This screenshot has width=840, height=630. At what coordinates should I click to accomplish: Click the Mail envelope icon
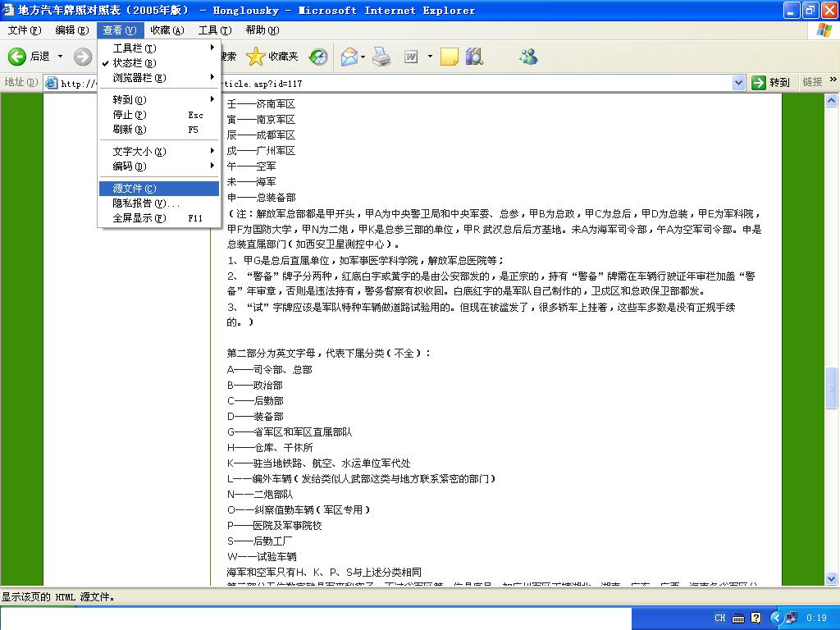coord(349,57)
